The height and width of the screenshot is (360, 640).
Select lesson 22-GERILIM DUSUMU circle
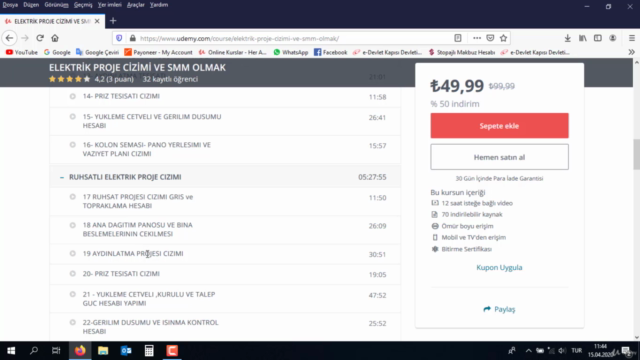[x=73, y=322]
